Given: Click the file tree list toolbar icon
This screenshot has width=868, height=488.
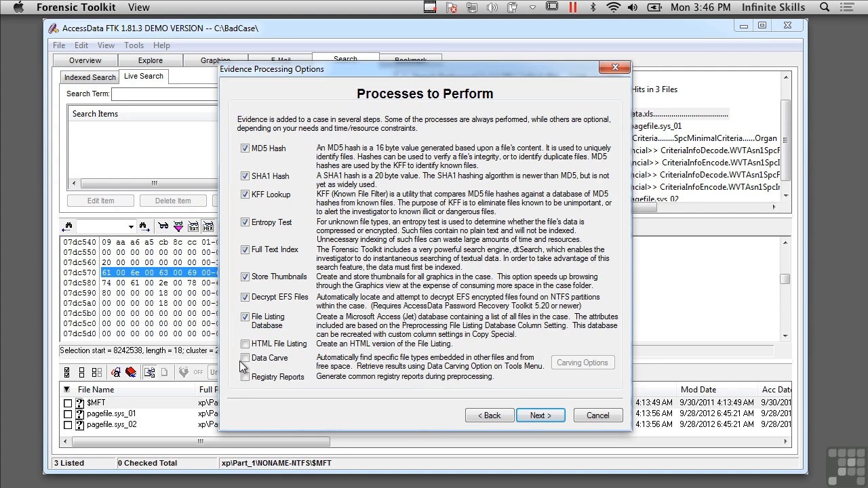Looking at the screenshot, I should [150, 372].
